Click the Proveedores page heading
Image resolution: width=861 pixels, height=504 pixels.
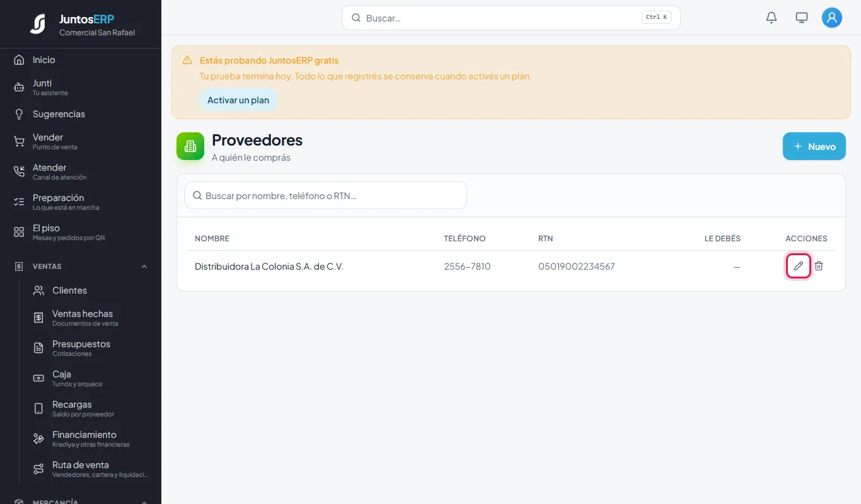(257, 140)
